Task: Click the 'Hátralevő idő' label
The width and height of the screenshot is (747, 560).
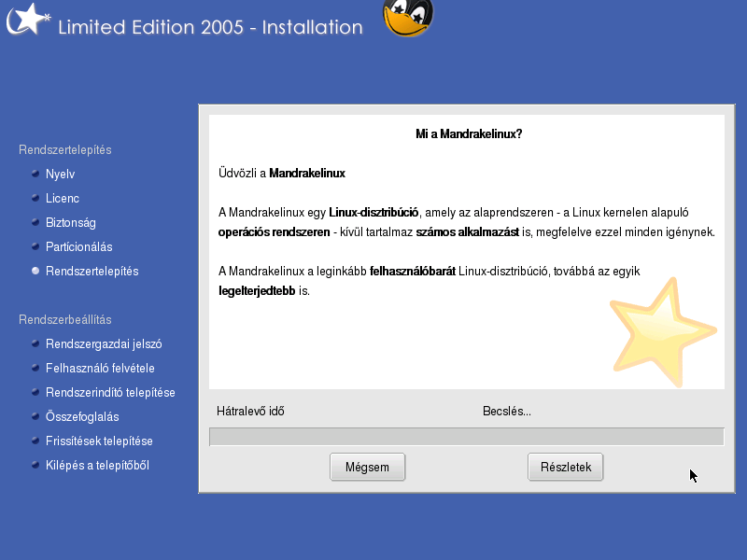Action: point(250,411)
